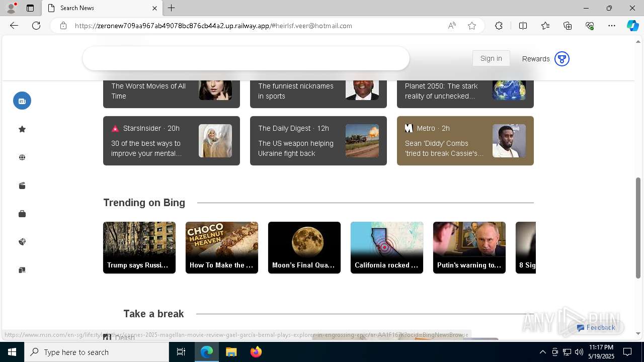The image size is (644, 362).
Task: Open Moon's Final Qua... trending card
Action: (x=304, y=247)
